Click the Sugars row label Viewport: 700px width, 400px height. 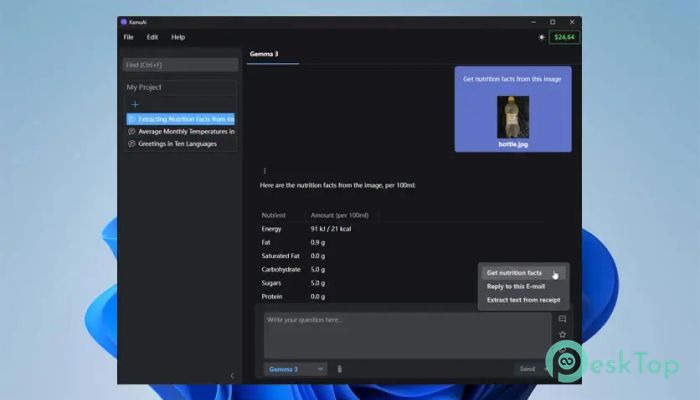click(271, 283)
